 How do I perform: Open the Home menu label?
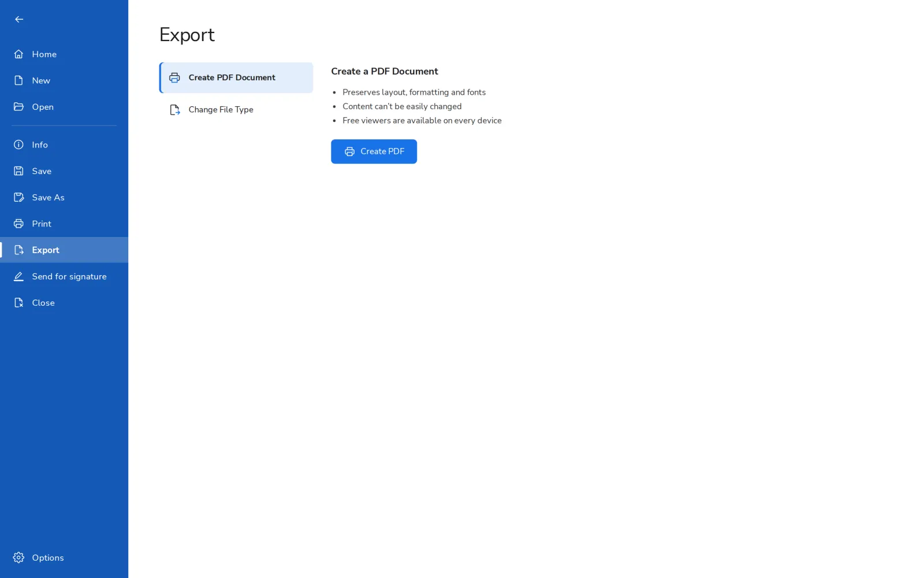tap(44, 54)
